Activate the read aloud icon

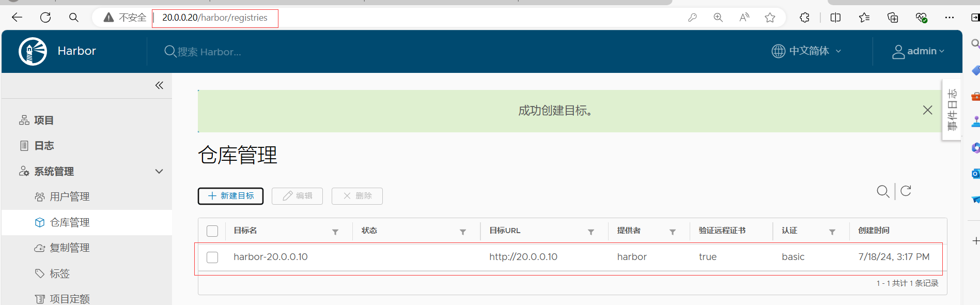[x=744, y=18]
